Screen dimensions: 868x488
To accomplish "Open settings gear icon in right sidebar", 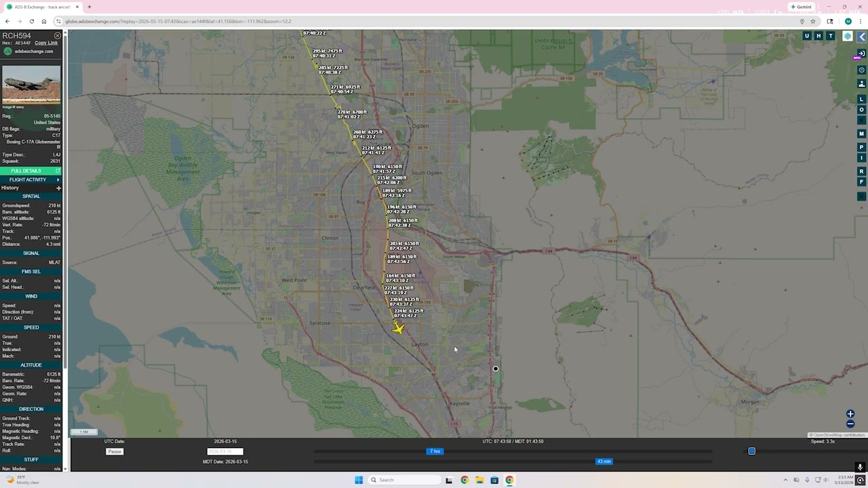I will click(x=862, y=70).
